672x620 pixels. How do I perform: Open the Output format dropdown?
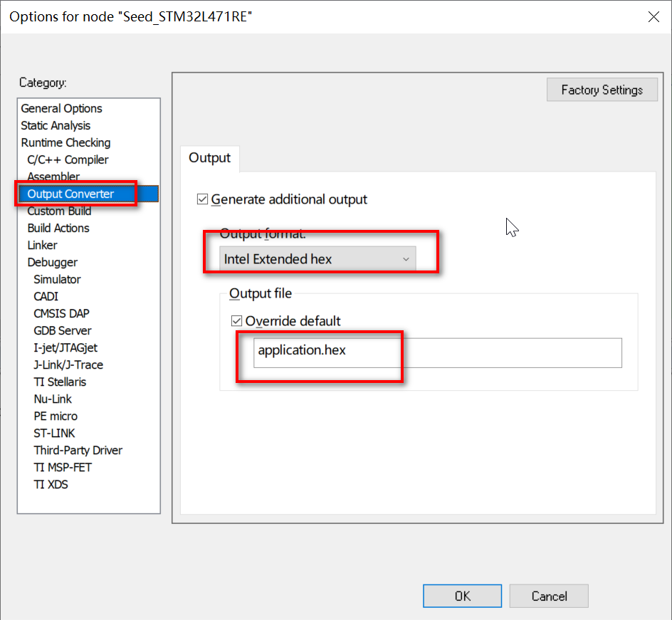click(x=406, y=259)
